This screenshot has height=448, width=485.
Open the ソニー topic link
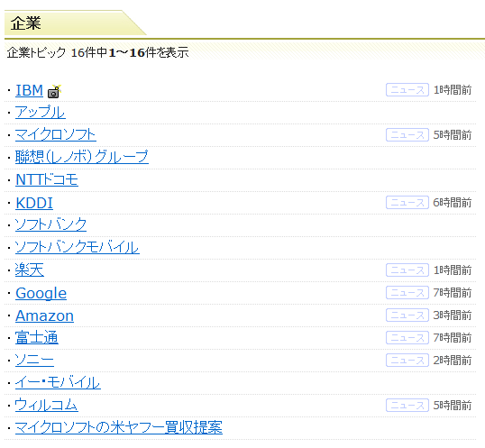34,361
